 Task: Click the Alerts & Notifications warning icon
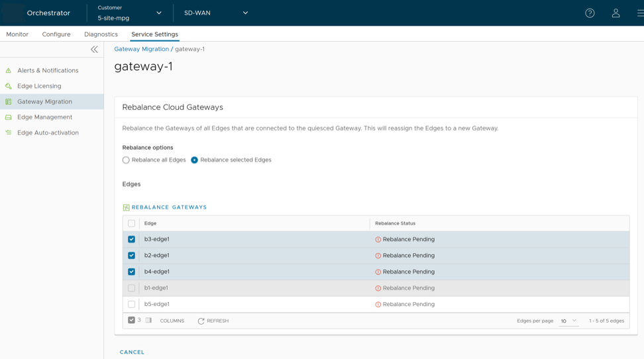coord(9,71)
